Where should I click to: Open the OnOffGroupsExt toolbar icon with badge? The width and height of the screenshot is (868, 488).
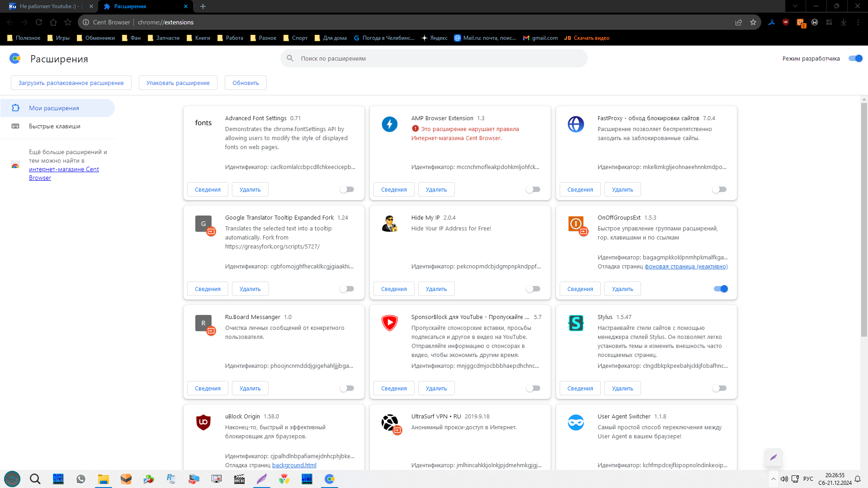[x=800, y=22]
